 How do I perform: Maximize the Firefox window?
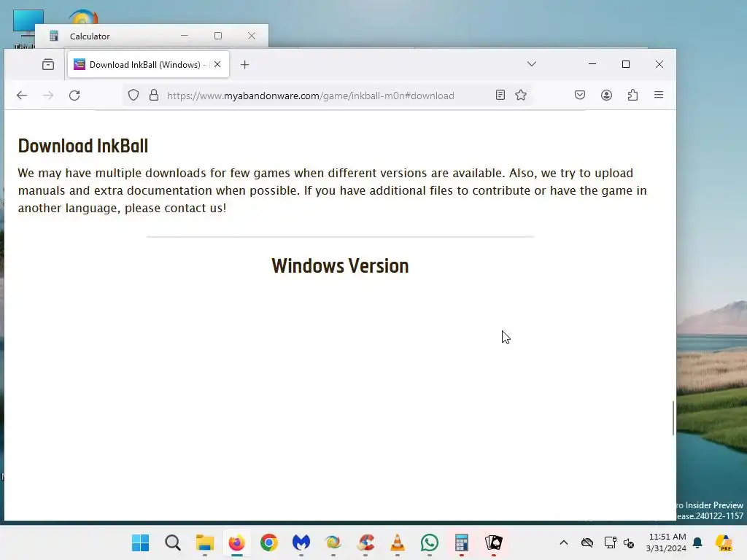pyautogui.click(x=626, y=64)
